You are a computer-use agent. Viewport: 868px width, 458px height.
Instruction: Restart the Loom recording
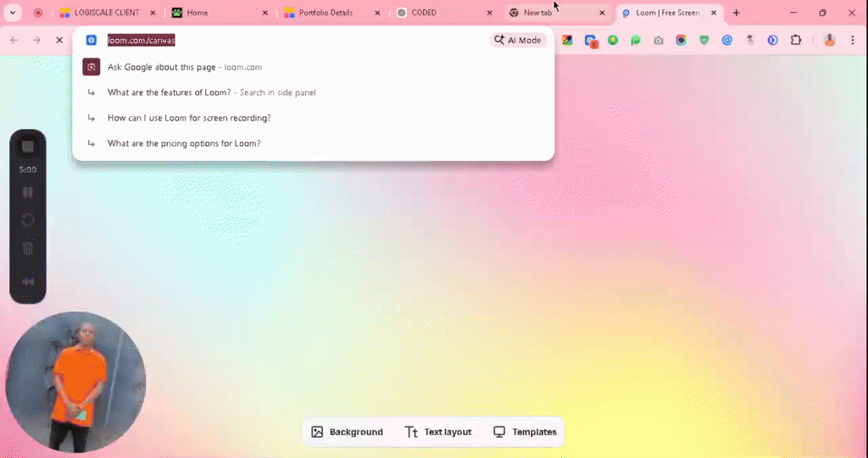tap(28, 221)
